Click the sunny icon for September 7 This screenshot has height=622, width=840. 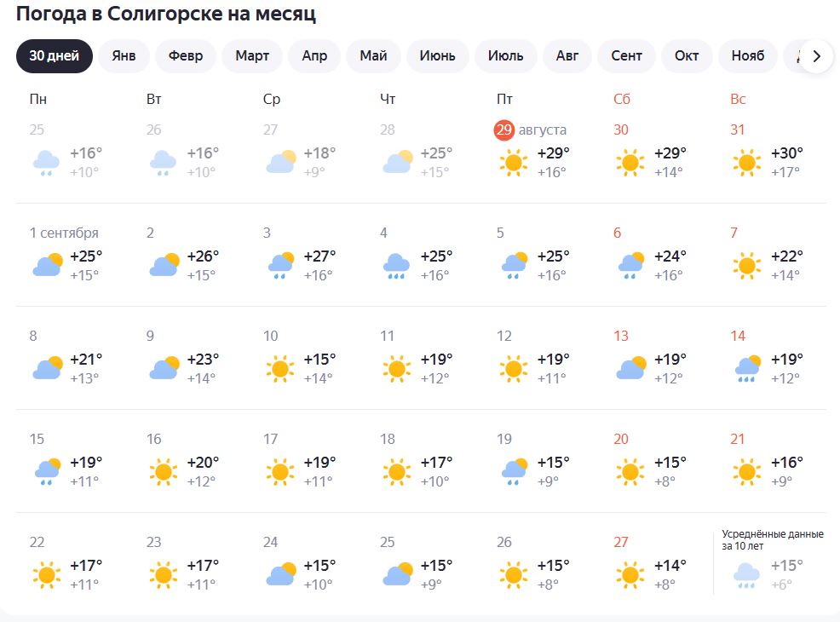tap(746, 265)
